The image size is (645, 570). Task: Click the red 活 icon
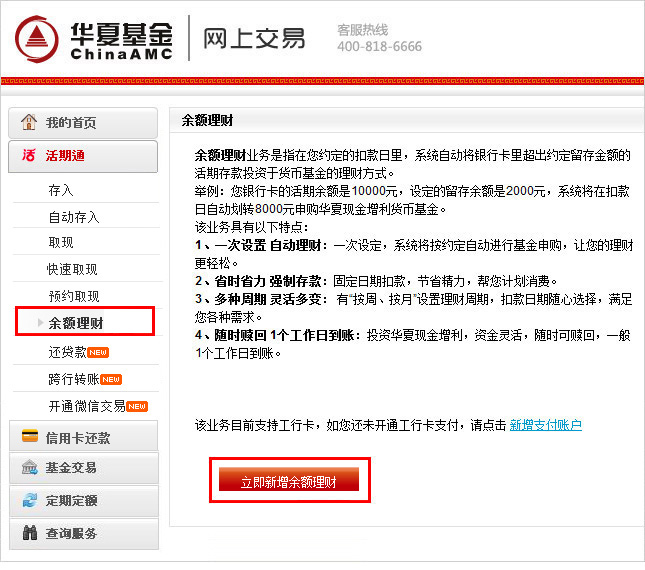point(29,155)
